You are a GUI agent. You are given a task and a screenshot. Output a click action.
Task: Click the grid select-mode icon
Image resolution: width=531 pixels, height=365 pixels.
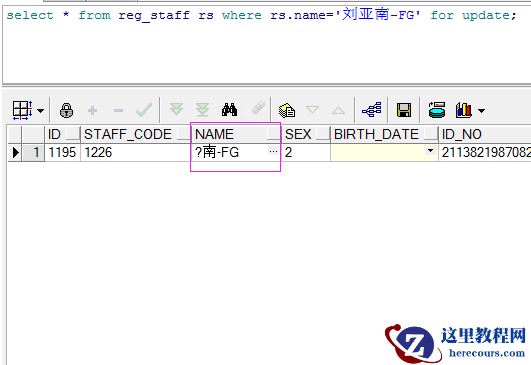pyautogui.click(x=22, y=110)
